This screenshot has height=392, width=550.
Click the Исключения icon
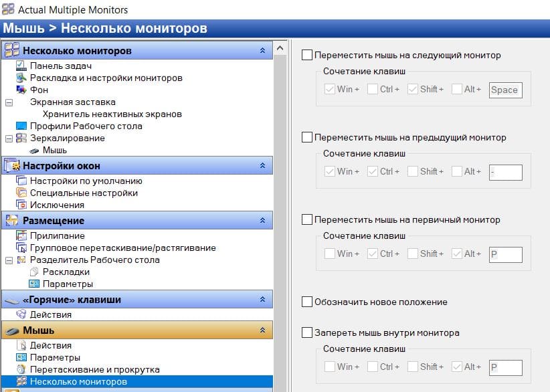pyautogui.click(x=21, y=205)
